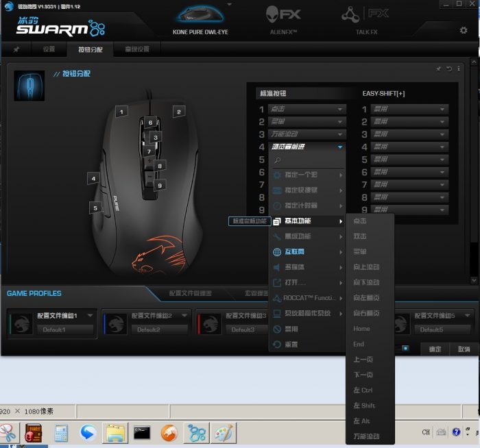This screenshot has width=480, height=448.
Task: Choose 双击 from the submenu
Action: pos(360,236)
